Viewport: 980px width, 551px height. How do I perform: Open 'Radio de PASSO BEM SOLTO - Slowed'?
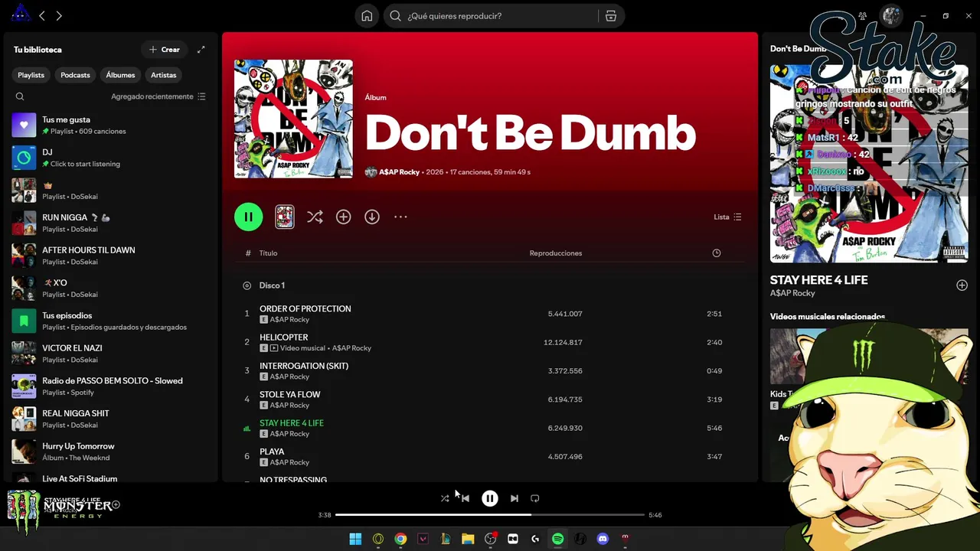tap(110, 386)
